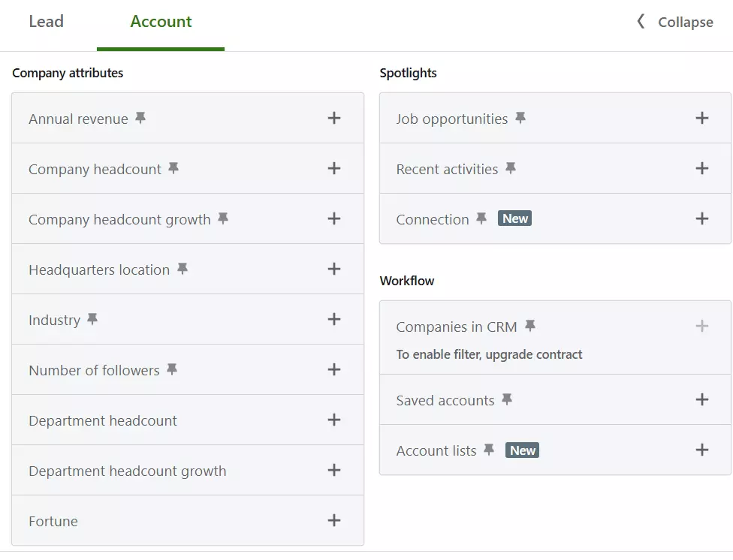Select the Account tab
This screenshot has height=560, width=733.
[x=160, y=22]
